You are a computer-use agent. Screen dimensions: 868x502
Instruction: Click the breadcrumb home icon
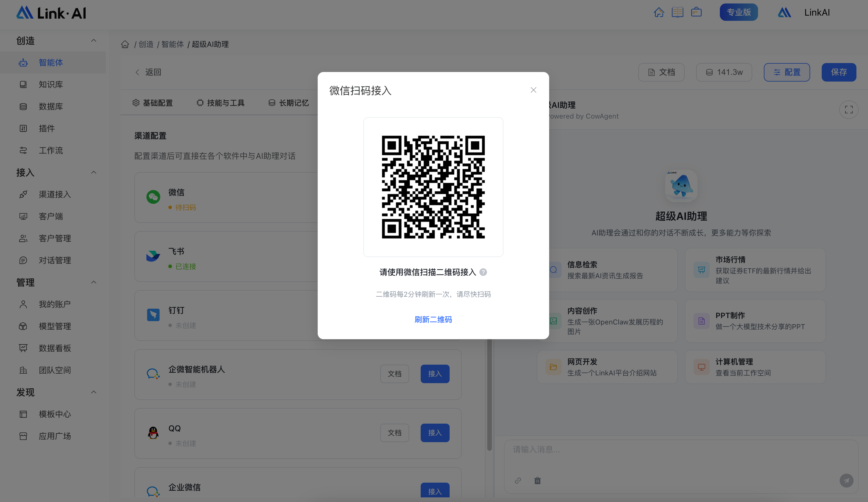tap(125, 45)
